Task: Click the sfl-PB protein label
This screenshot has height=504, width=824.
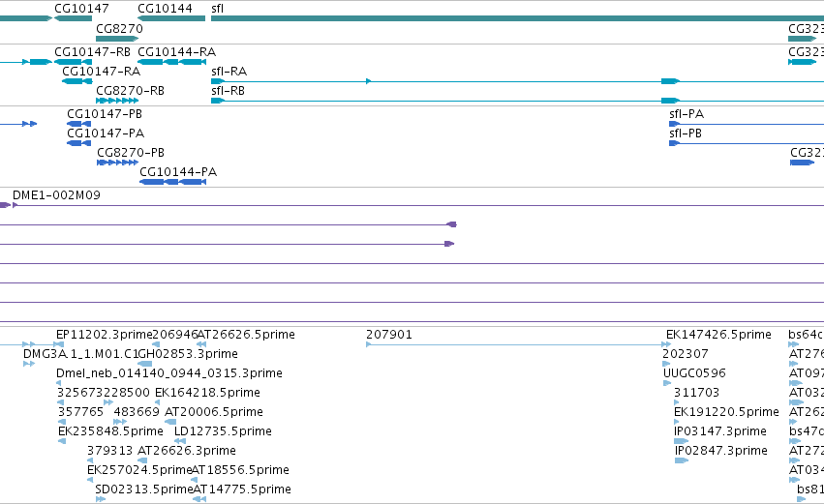Action: [686, 133]
